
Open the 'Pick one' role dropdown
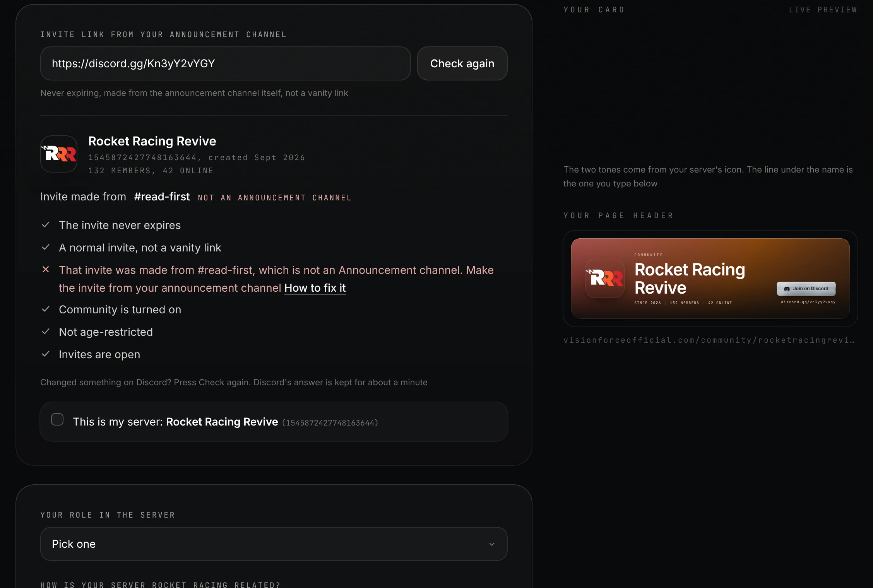[274, 544]
